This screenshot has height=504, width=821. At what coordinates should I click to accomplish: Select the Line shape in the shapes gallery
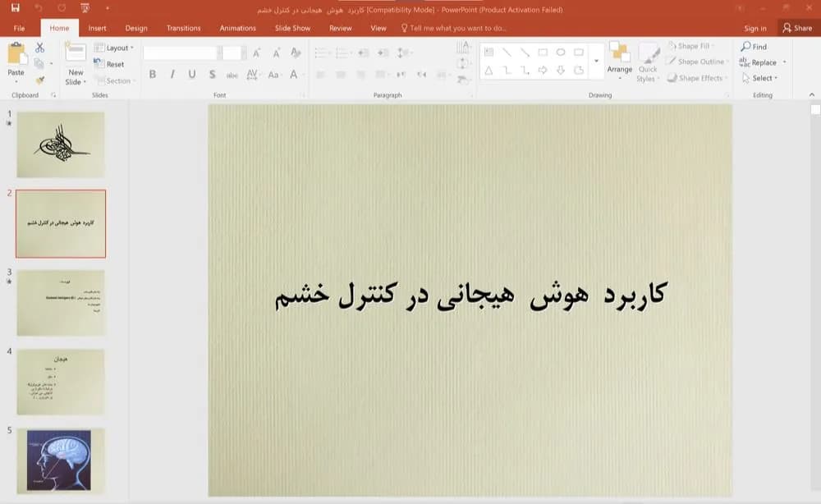(507, 53)
